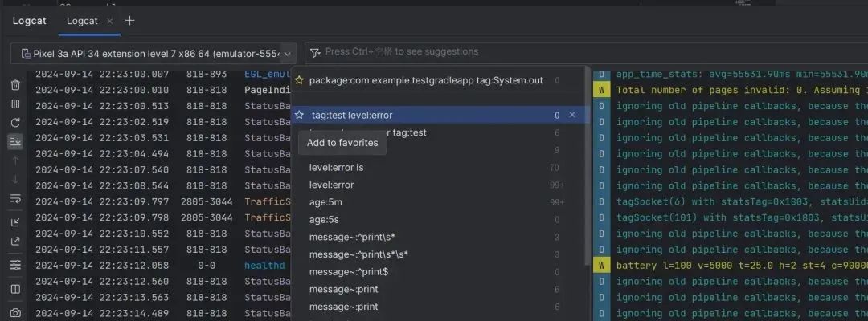Screen dimensions: 868x321
Task: Open Configure Logcat Formatting Options sliders icon
Action: coord(15,265)
